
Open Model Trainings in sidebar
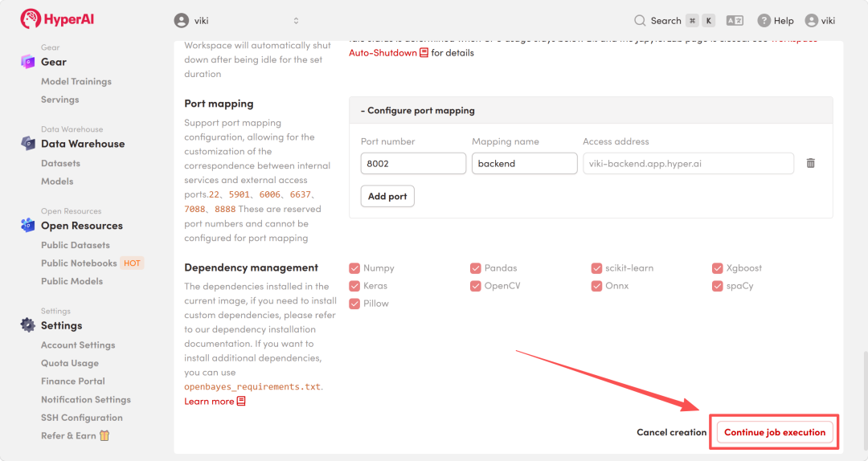tap(76, 81)
